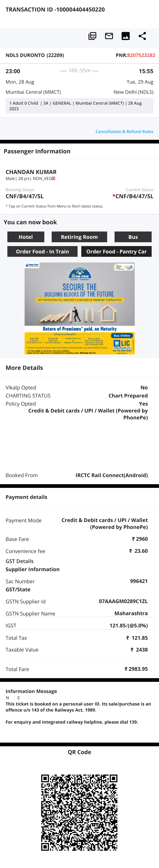159x868 pixels.
Task: Choose Order Food - Pantry Car
Action: [116, 251]
